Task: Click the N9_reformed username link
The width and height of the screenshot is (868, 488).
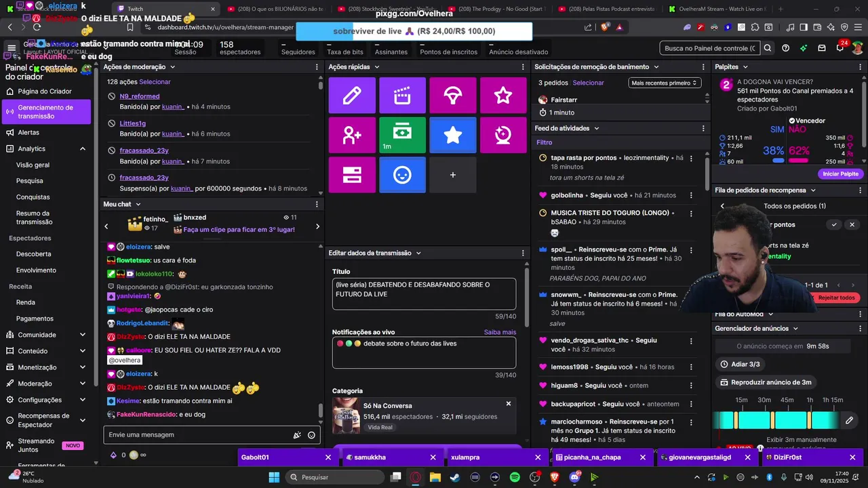Action: (x=140, y=96)
